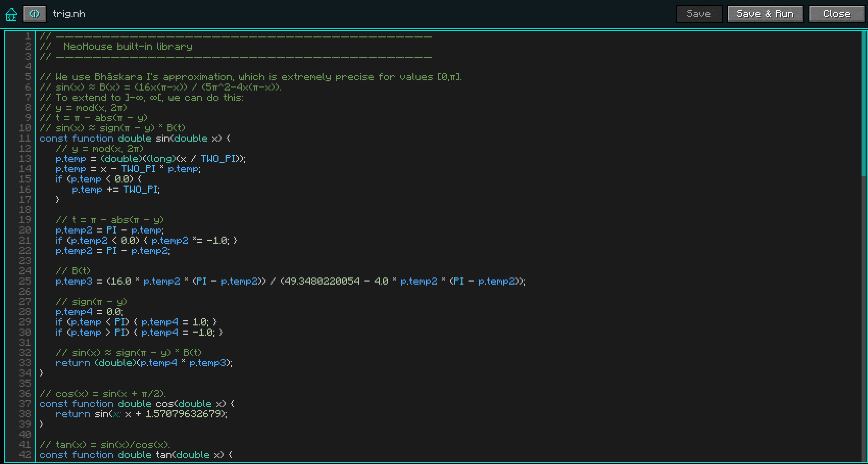The width and height of the screenshot is (868, 464).
Task: Click 'if (p.temp > PI)' line
Action: [139, 332]
